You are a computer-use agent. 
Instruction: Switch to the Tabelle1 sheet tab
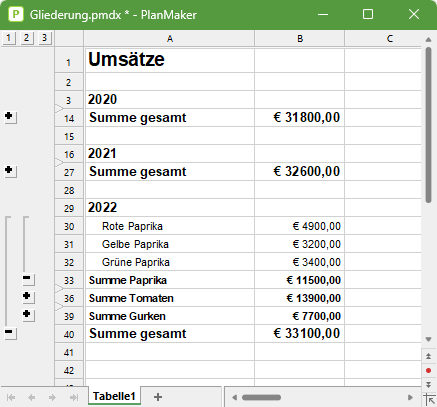[x=114, y=396]
